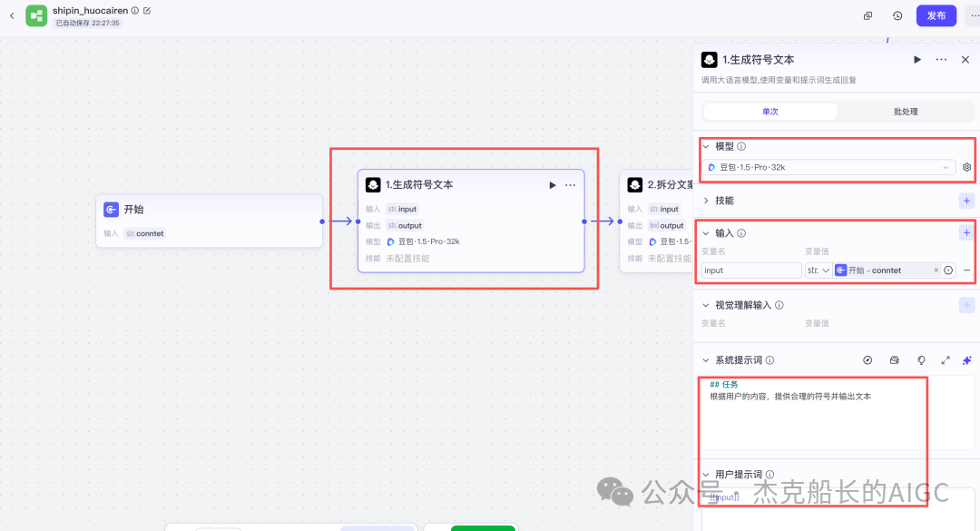Open version history clock icon

point(897,15)
